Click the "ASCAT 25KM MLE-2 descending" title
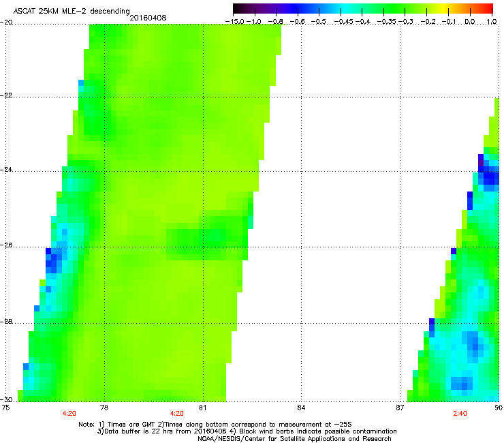Viewport: 504px width, 443px height. click(72, 11)
